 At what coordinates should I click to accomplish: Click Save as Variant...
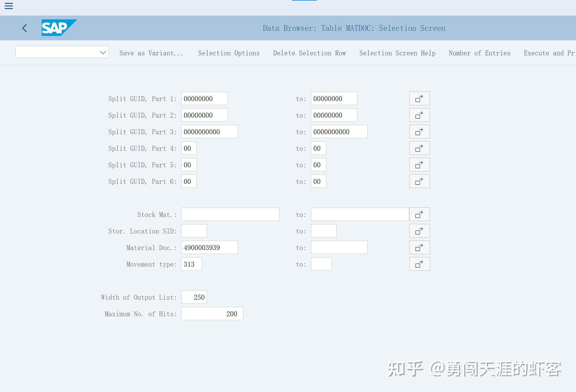pos(151,53)
